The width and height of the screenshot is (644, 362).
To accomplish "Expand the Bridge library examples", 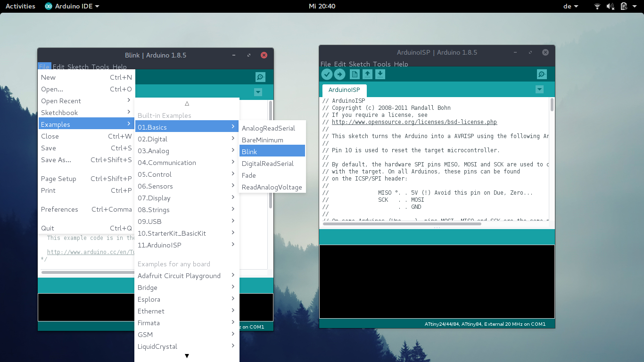I will (x=187, y=288).
